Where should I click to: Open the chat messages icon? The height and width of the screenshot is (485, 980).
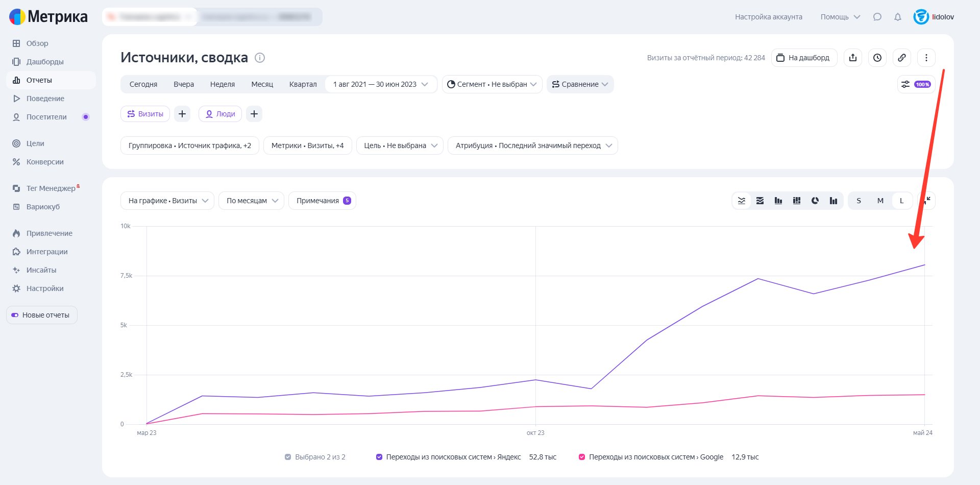[877, 17]
